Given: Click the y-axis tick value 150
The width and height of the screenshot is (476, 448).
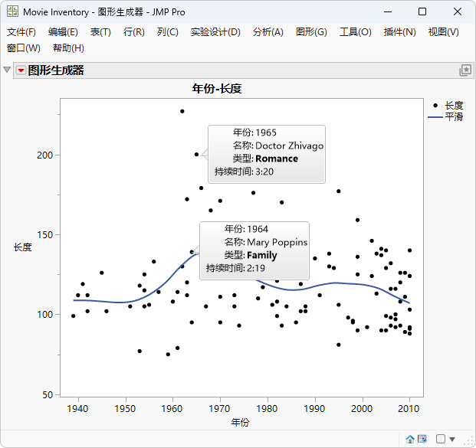Looking at the screenshot, I should (x=45, y=235).
